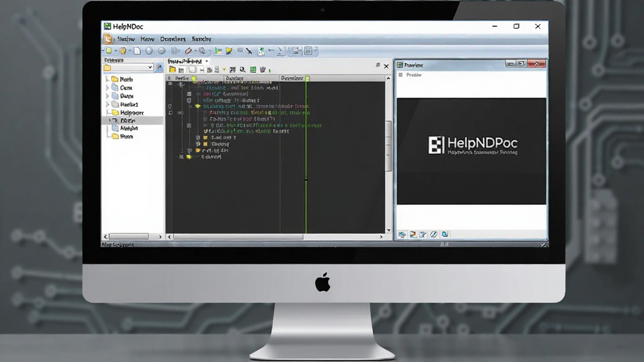Image resolution: width=644 pixels, height=362 pixels.
Task: Click the calendar-style icon beside the editor folder icon
Action: pyautogui.click(x=181, y=70)
